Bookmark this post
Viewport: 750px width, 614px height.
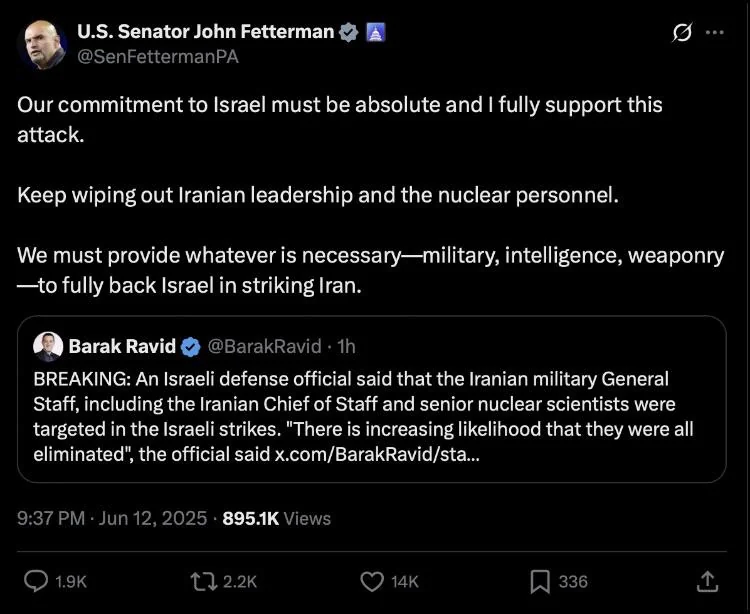[x=540, y=582]
